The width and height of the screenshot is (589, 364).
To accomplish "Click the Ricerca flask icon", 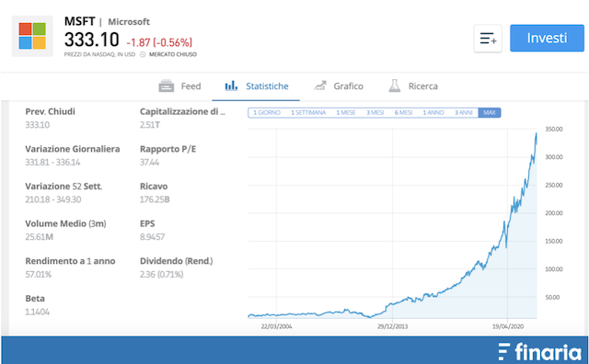I will (x=395, y=85).
